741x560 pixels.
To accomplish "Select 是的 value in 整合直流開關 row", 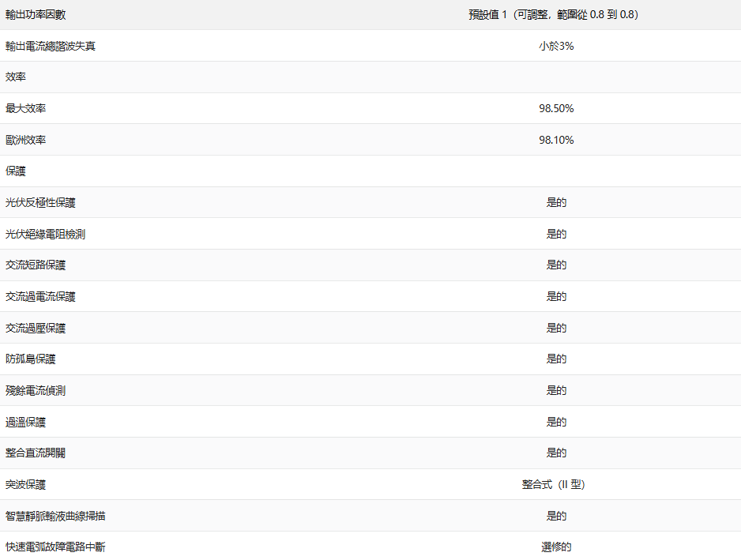I will (x=556, y=453).
